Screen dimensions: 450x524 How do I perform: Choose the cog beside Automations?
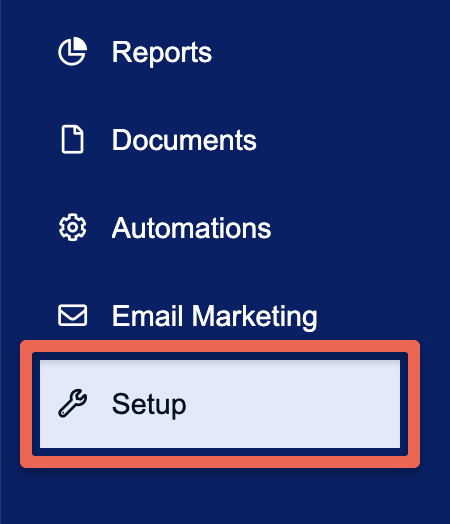tap(72, 227)
